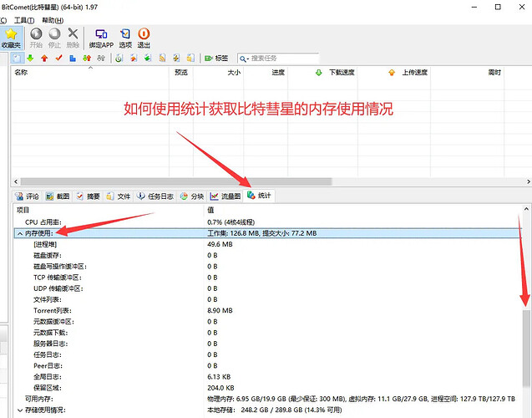Open the 帮助 menu

(51, 20)
